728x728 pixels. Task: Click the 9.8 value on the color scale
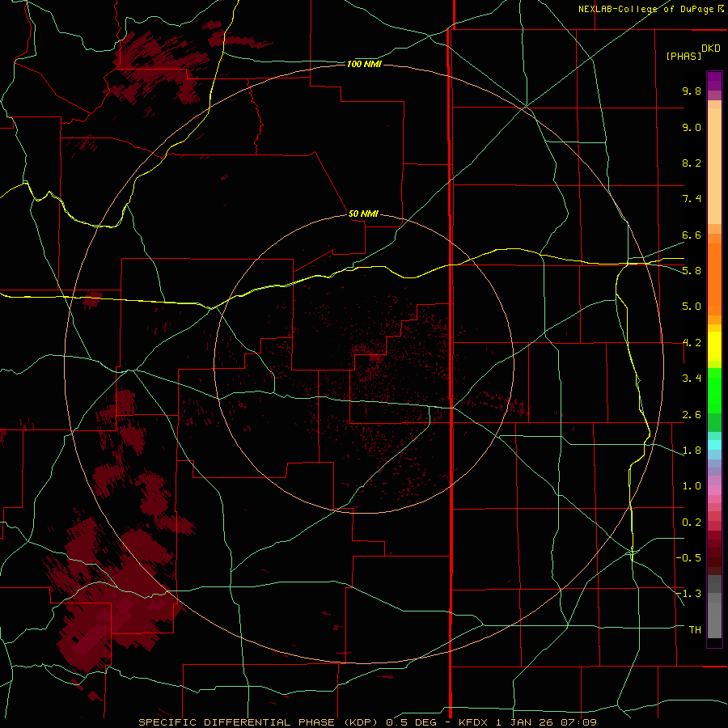[x=692, y=91]
